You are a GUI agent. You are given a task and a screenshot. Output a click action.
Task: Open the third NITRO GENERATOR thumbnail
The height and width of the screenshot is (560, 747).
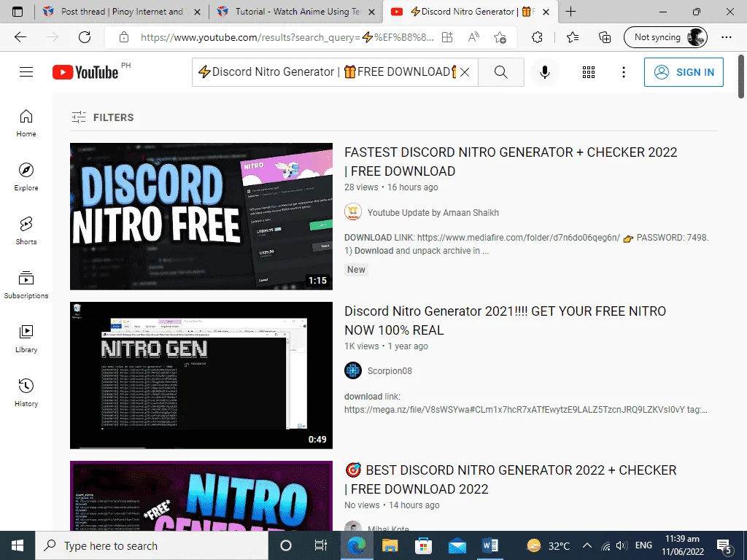[x=201, y=496]
